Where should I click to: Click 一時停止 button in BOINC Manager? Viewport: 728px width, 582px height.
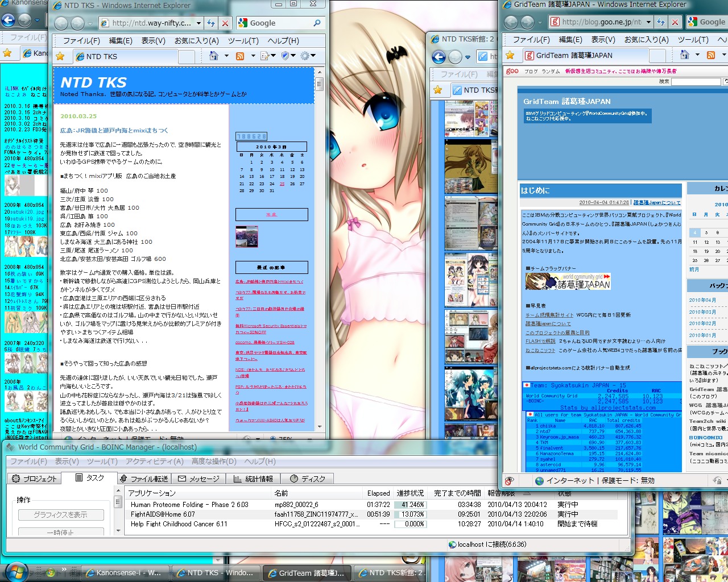pos(61,532)
